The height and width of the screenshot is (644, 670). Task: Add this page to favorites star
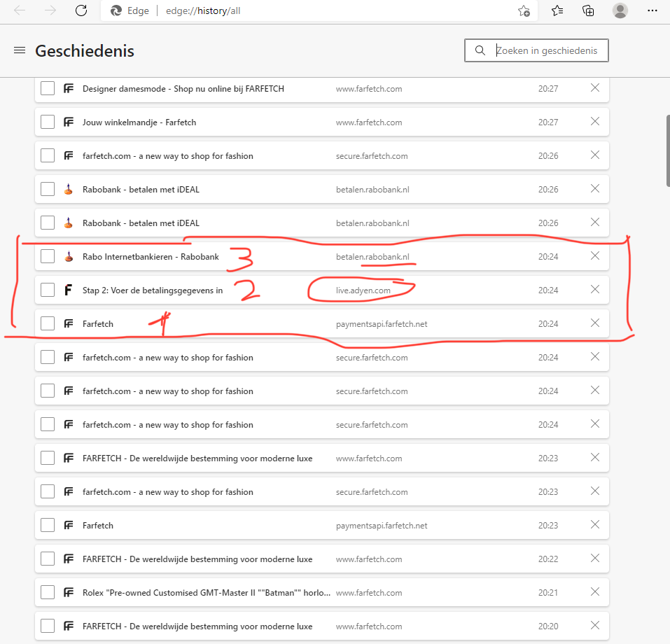(x=524, y=11)
